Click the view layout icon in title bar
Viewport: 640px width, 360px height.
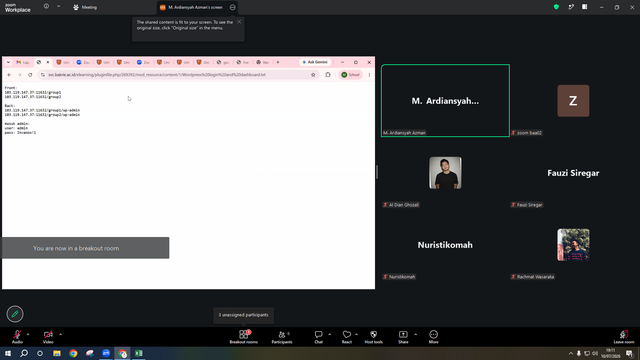[x=584, y=7]
